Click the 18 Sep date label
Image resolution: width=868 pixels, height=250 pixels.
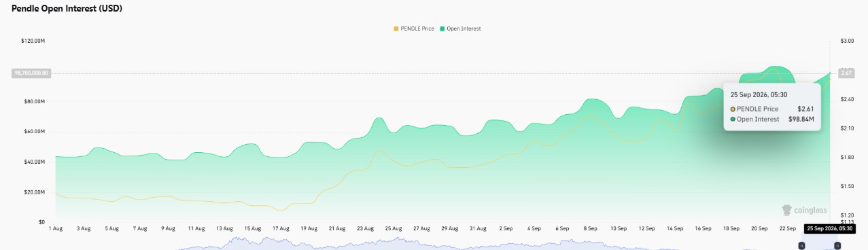click(x=731, y=229)
